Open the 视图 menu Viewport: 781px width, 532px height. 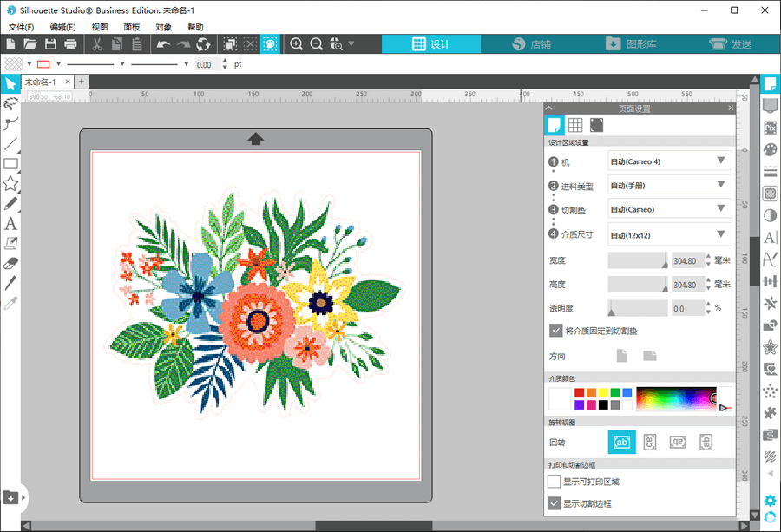coord(100,27)
